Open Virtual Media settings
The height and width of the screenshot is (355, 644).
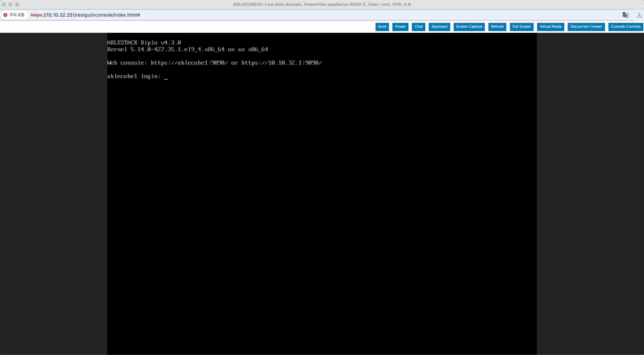[x=550, y=27]
